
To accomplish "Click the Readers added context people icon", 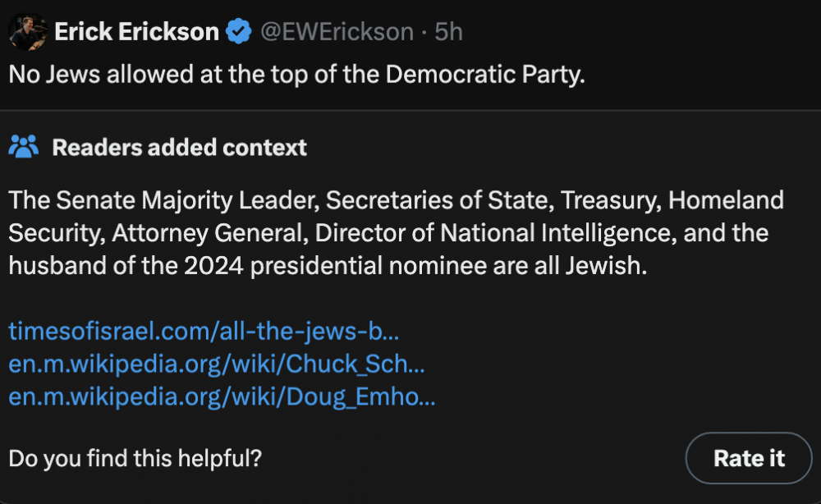I will (x=23, y=148).
